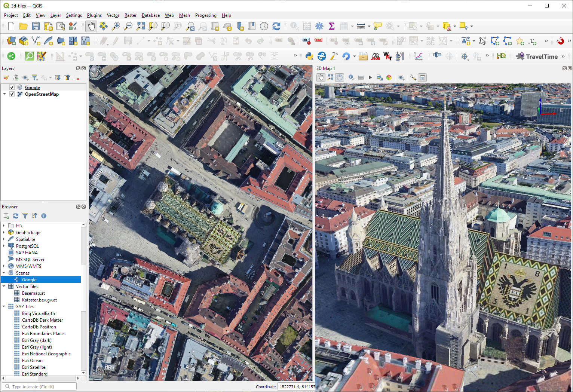Click the Zoom Out magnifier tool
This screenshot has width=573, height=392.
click(x=128, y=26)
